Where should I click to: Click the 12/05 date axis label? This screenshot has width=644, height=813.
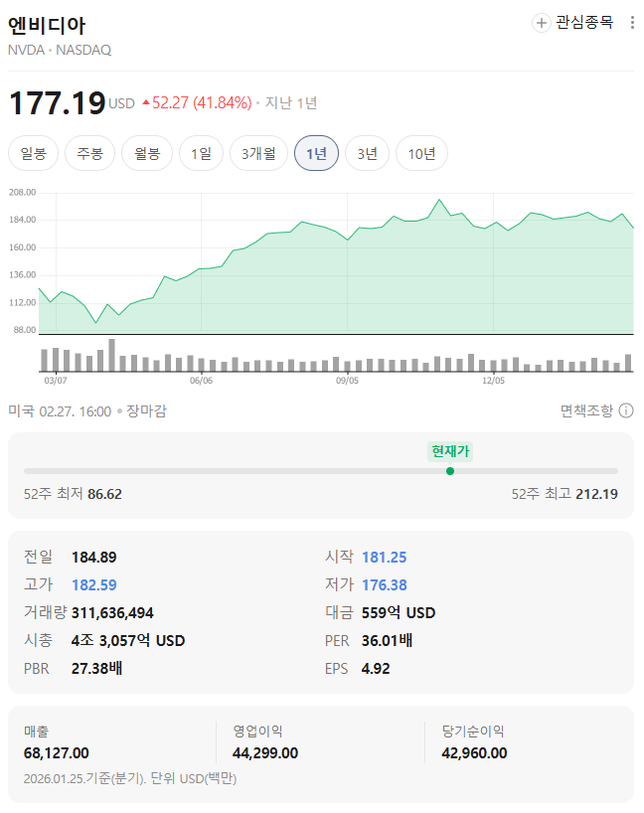click(x=493, y=381)
